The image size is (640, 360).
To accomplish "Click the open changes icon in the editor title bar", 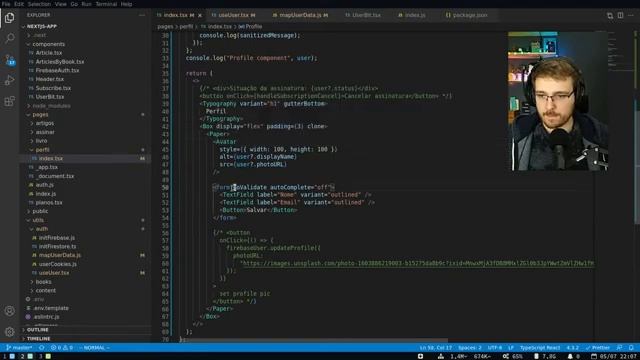I will click(x=610, y=16).
